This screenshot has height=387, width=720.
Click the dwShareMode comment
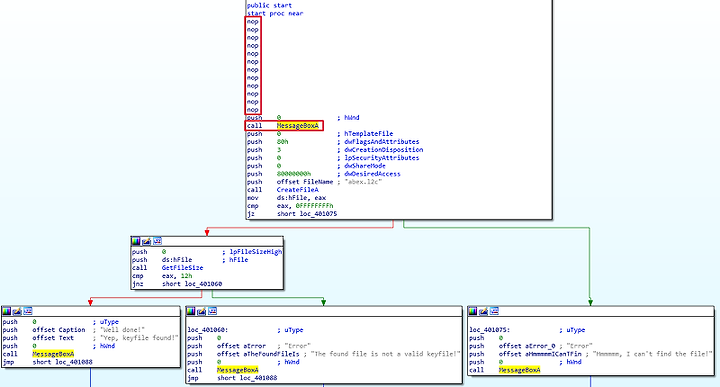point(365,166)
